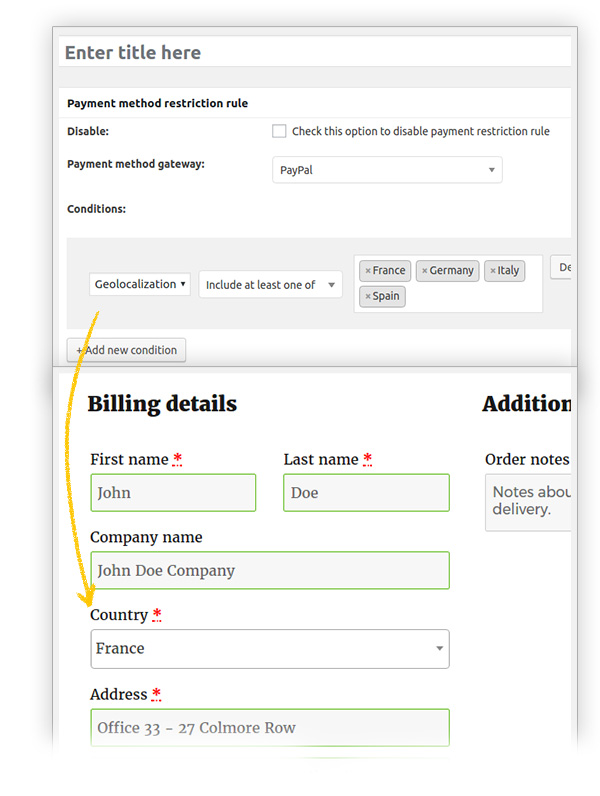
Task: Remove the Italy country tag
Action: [492, 271]
